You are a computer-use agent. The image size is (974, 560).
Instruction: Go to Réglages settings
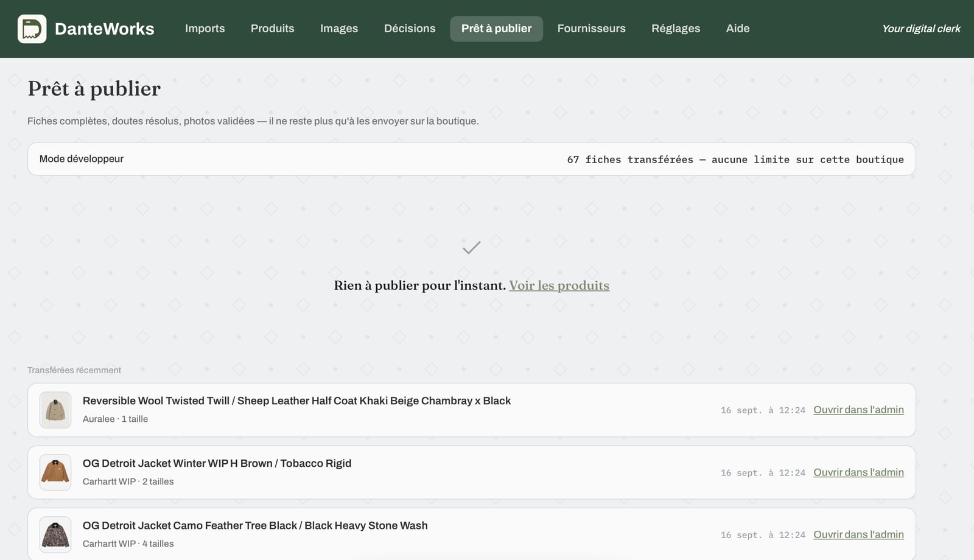(x=676, y=29)
